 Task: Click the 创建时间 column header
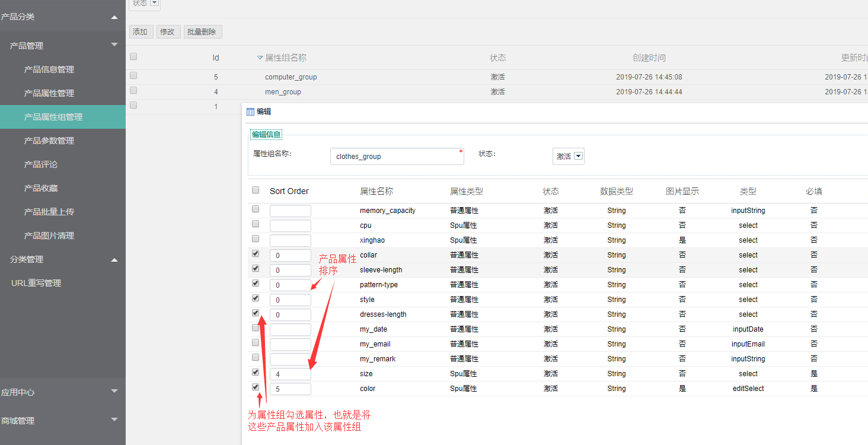pos(649,58)
